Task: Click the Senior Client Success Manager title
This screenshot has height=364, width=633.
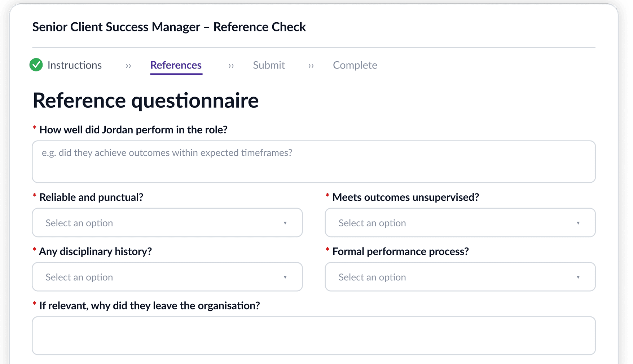Action: (169, 27)
